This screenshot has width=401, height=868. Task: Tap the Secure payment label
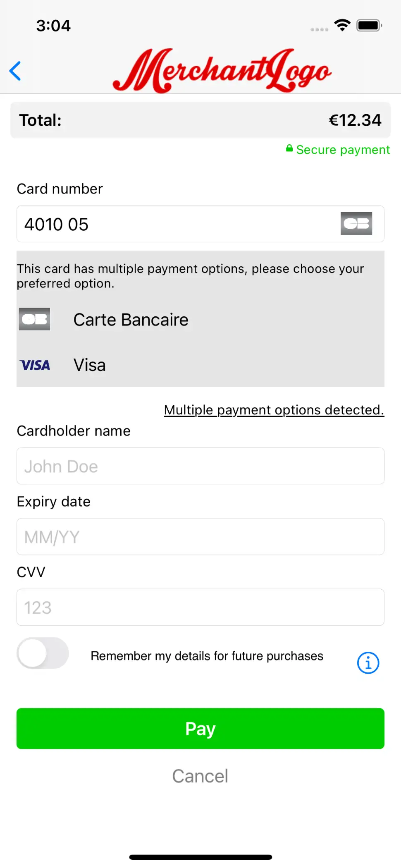point(343,150)
